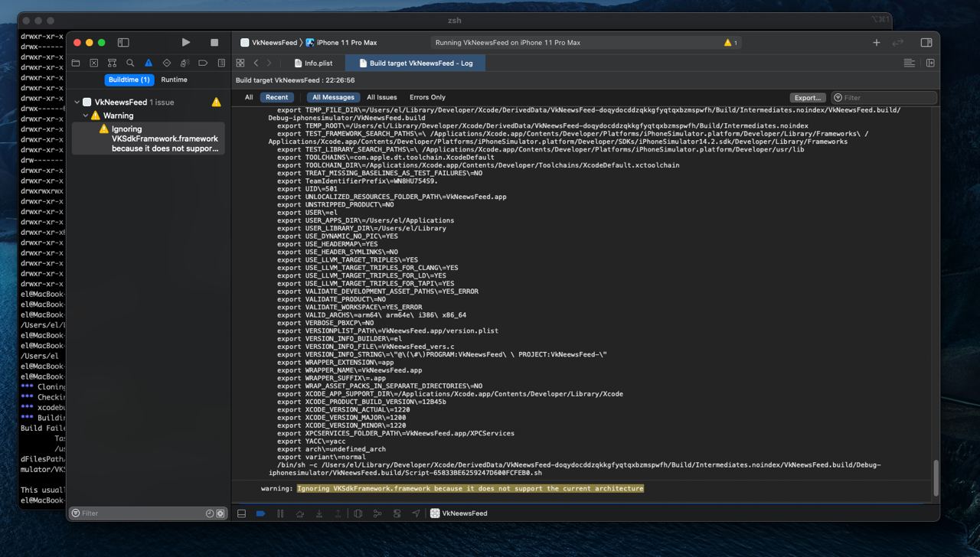
Task: Open the Find navigator magnifier icon
Action: coord(130,63)
